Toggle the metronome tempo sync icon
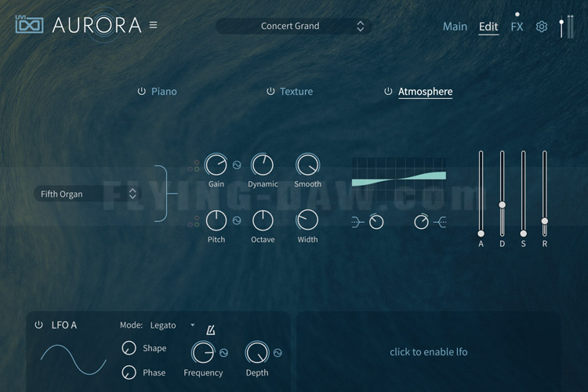The width and height of the screenshot is (588, 392). point(211,330)
